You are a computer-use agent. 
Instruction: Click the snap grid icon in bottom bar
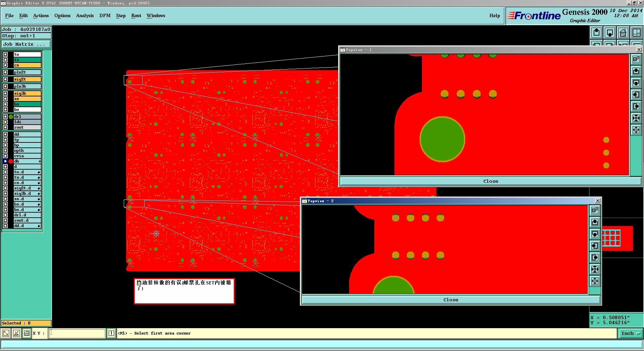coord(27,333)
